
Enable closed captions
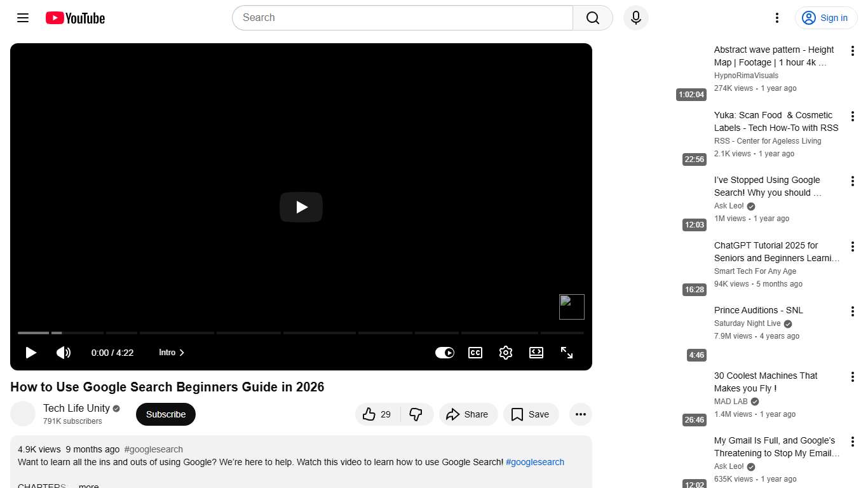(x=475, y=353)
